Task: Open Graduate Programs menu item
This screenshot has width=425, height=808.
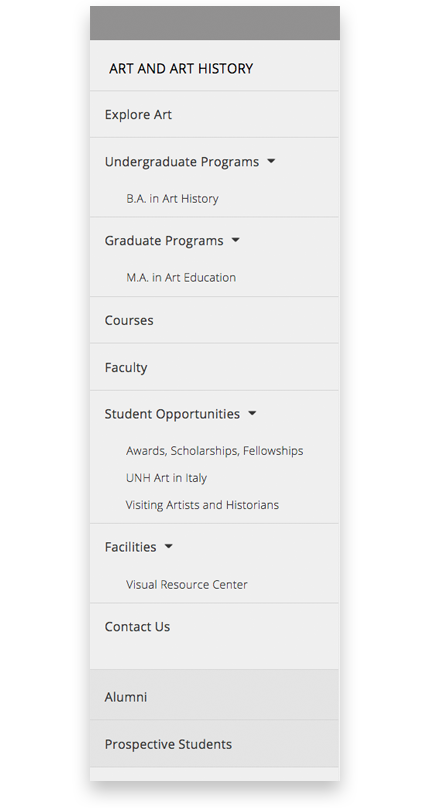Action: pos(164,241)
